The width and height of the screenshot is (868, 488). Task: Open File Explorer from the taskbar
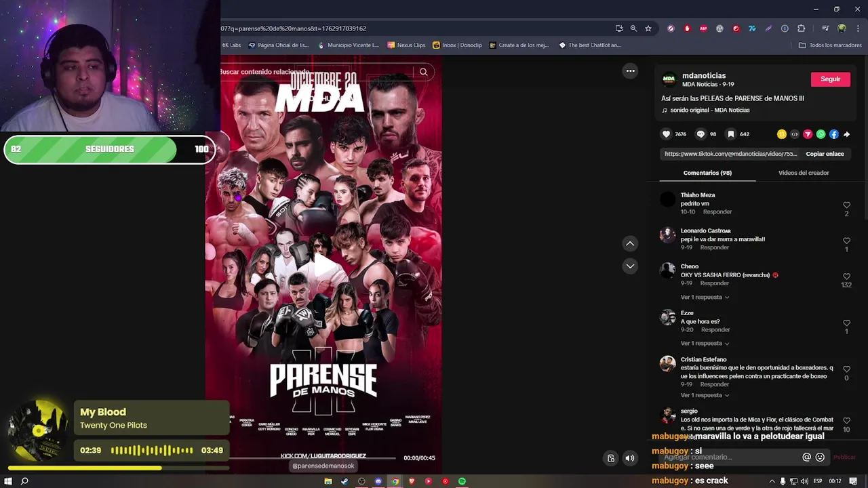coord(328,481)
